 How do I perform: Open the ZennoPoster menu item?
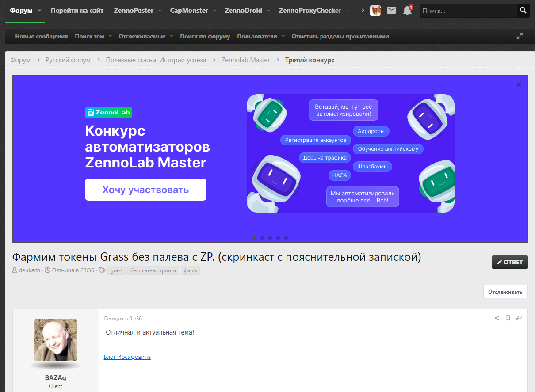(134, 11)
